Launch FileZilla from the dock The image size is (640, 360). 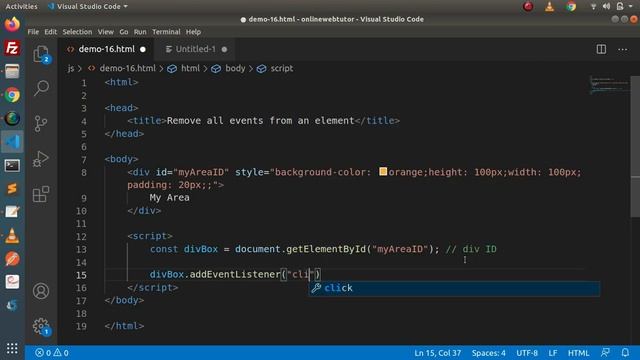tap(12, 48)
